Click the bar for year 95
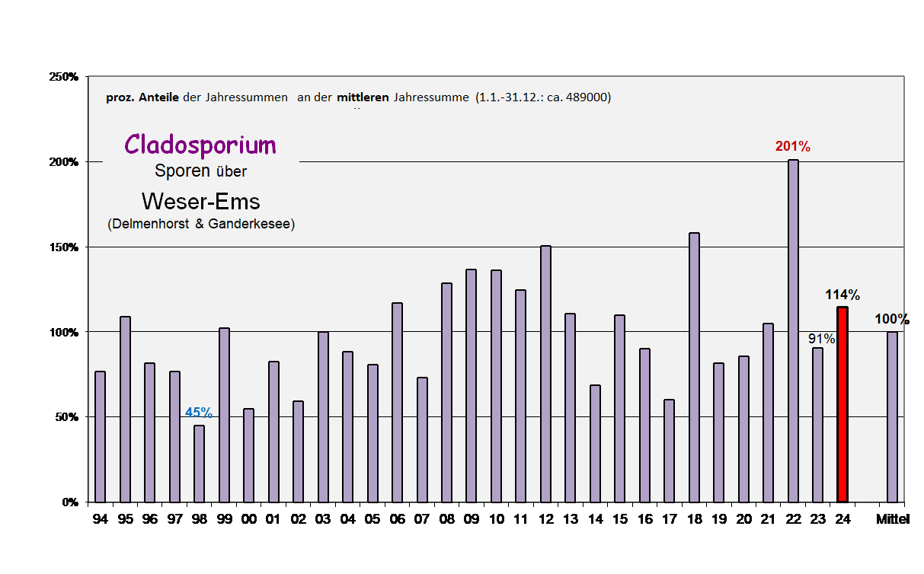The width and height of the screenshot is (924, 574). pos(125,410)
